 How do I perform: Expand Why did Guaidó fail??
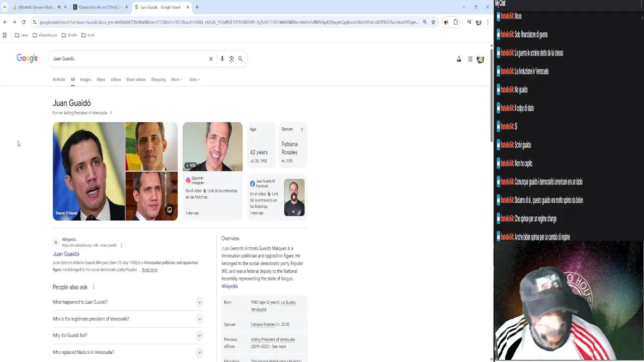click(128, 335)
